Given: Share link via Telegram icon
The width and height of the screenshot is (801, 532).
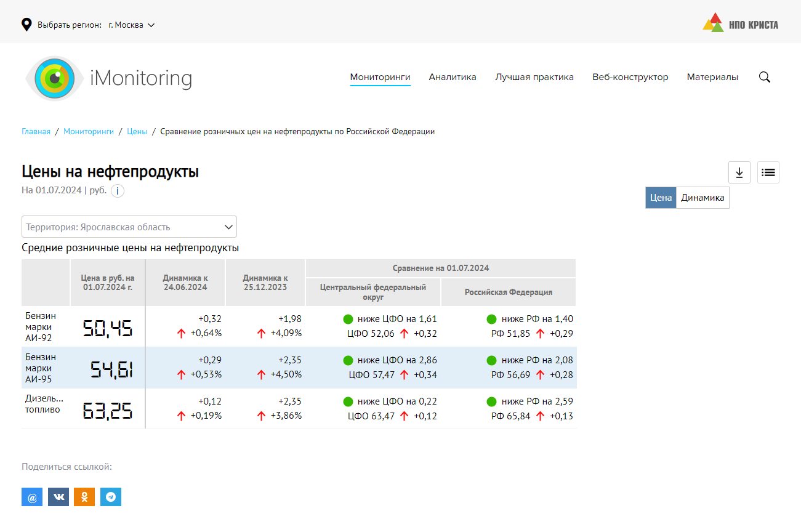Looking at the screenshot, I should tap(111, 497).
